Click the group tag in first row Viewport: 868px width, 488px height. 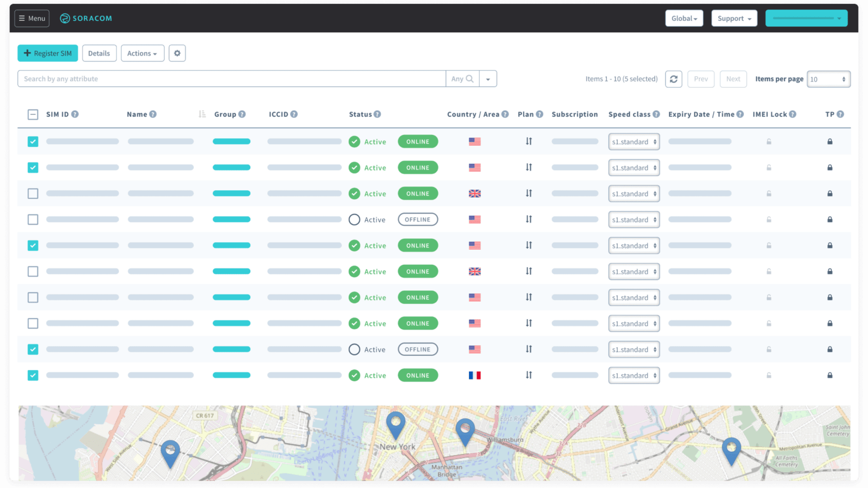(x=232, y=141)
